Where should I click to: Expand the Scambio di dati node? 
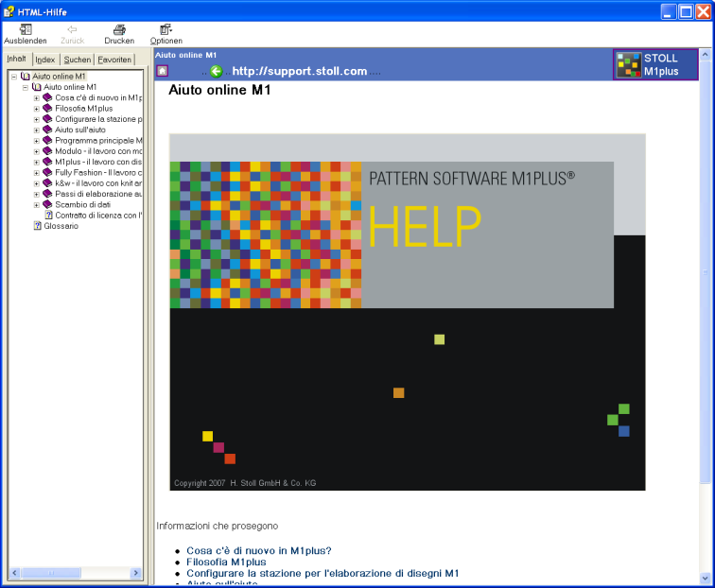[37, 204]
